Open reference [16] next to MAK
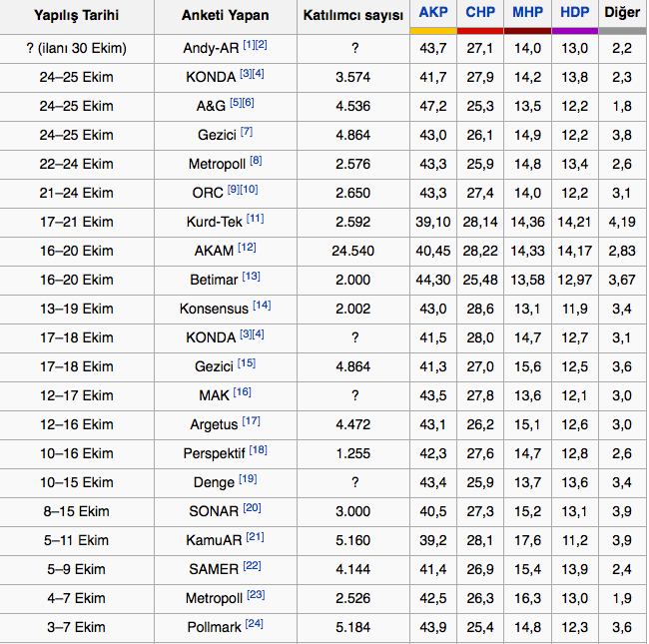Screen dimensions: 649x644 click(242, 391)
